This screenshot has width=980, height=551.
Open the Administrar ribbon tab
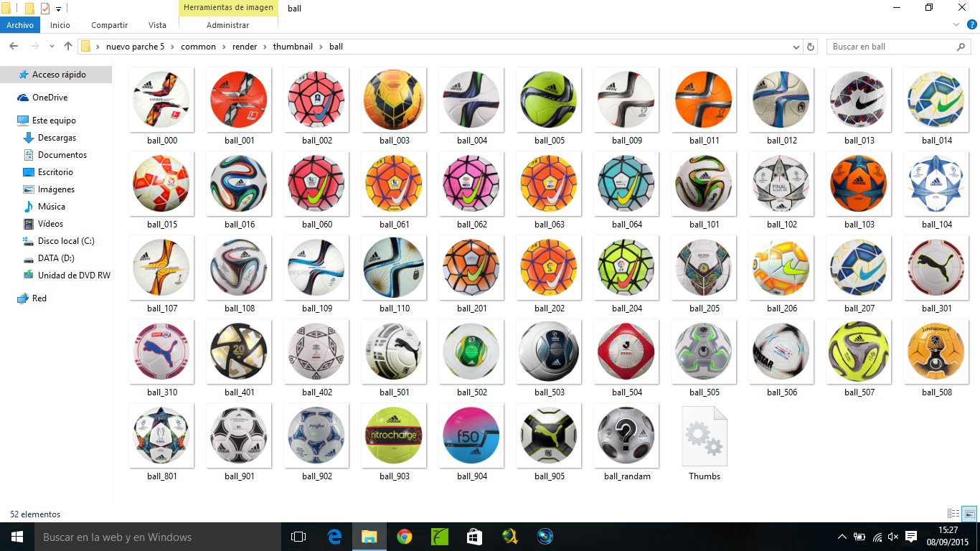pyautogui.click(x=227, y=25)
